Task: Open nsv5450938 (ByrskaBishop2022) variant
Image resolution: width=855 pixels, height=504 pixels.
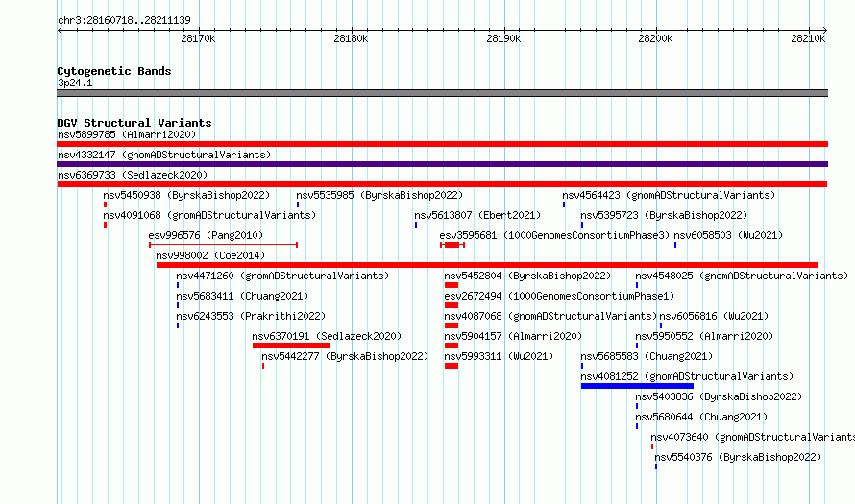Action: tap(186, 195)
